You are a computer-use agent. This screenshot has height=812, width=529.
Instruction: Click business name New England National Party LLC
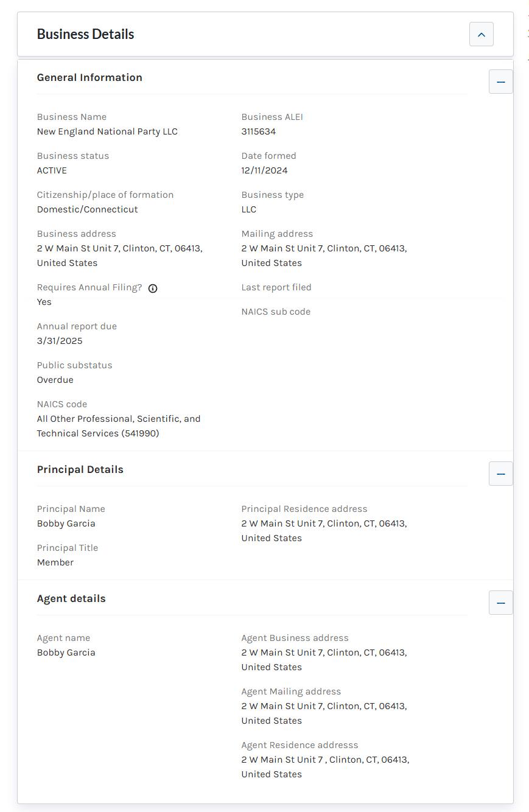point(107,131)
